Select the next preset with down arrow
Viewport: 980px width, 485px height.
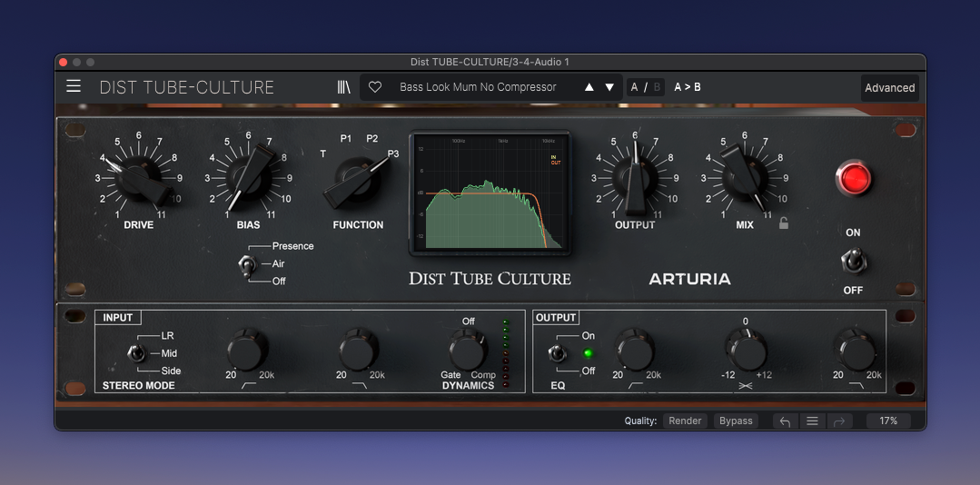tap(609, 87)
